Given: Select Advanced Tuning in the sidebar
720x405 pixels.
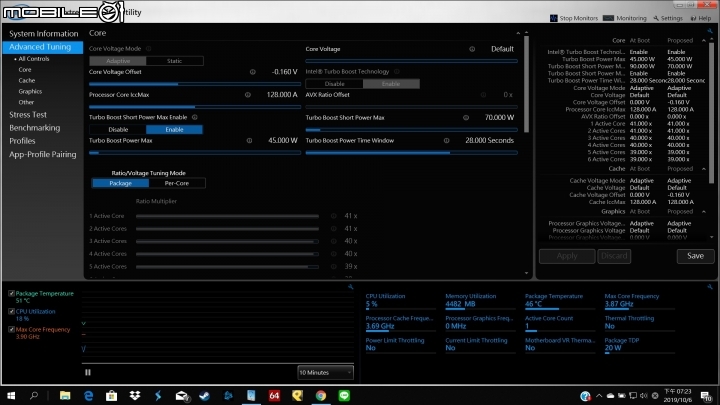Looking at the screenshot, I should click(43, 47).
